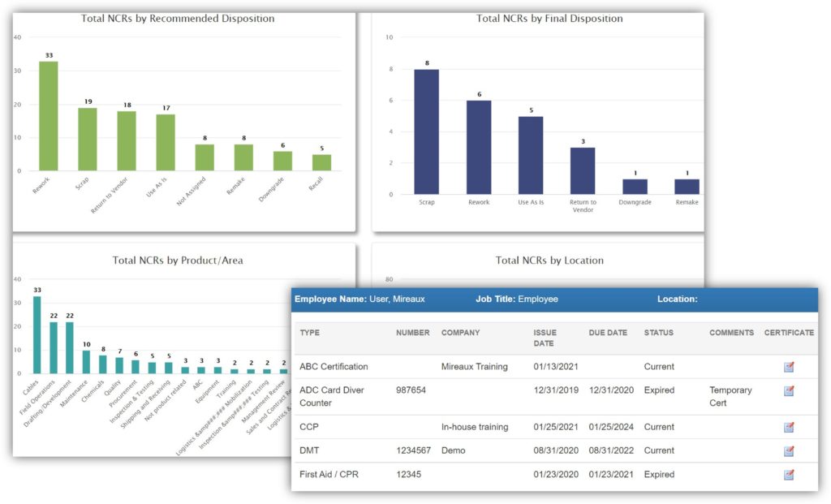Select the Temporary Cert comment cell
The width and height of the screenshot is (831, 504).
730,396
